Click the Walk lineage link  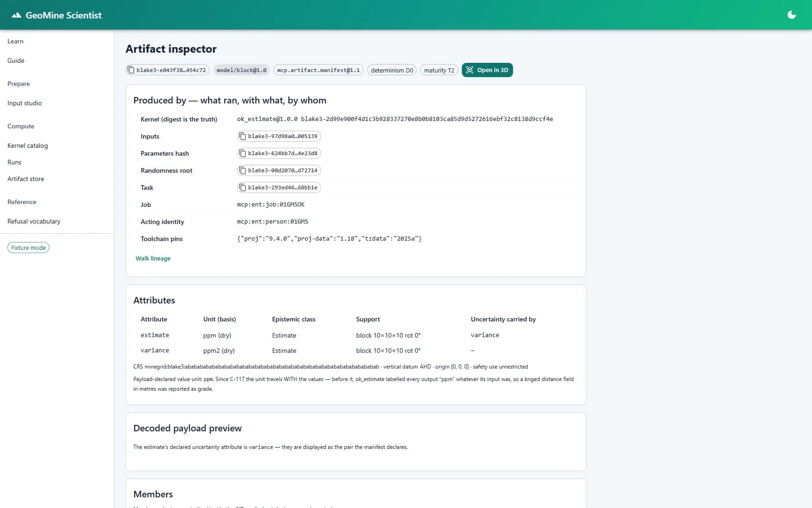(x=153, y=258)
